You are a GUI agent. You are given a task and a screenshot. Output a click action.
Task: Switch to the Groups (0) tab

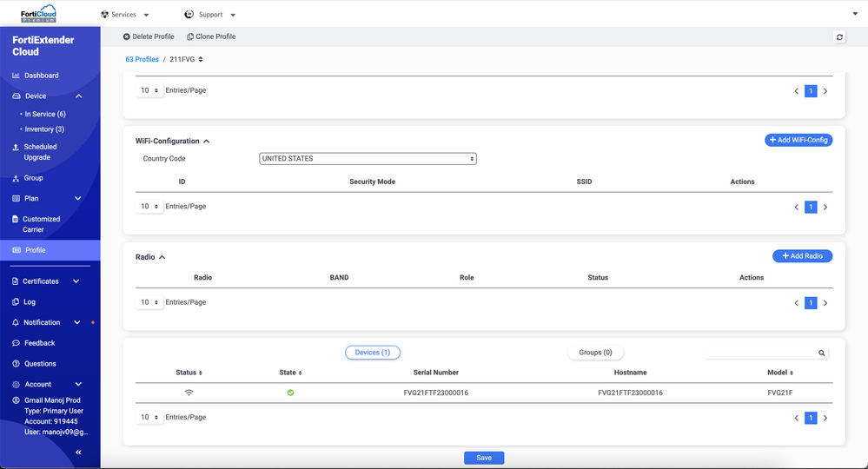[595, 353]
